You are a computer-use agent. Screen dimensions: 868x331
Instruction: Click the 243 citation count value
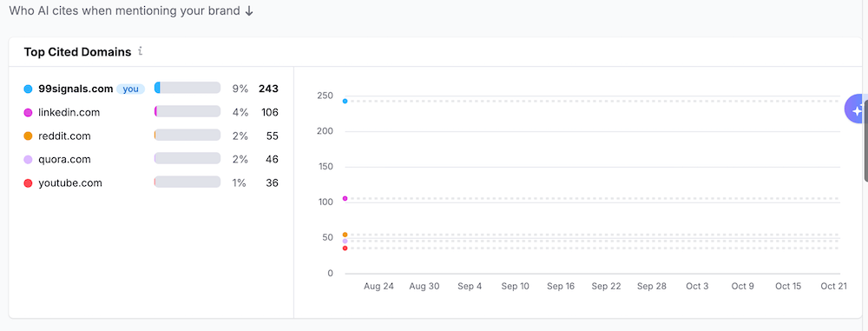[268, 89]
